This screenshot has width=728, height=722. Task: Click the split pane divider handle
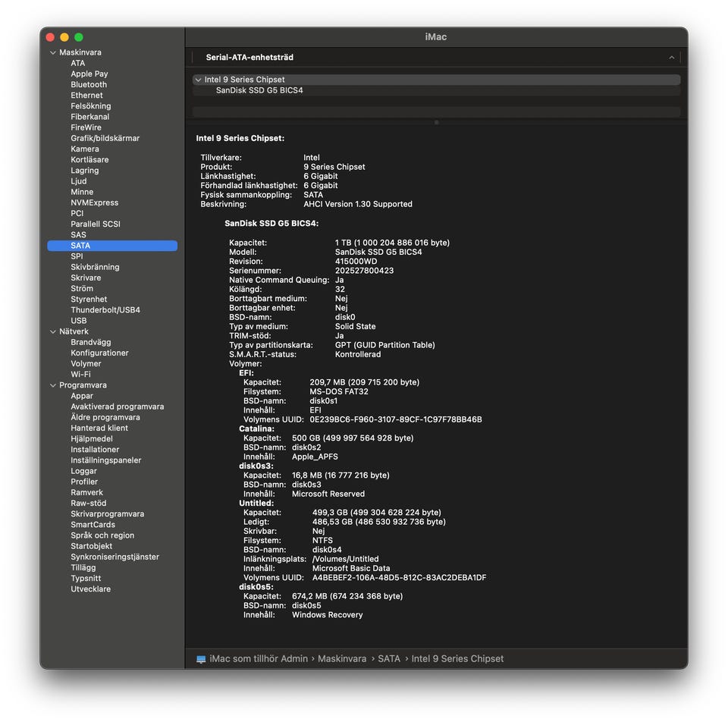436,122
